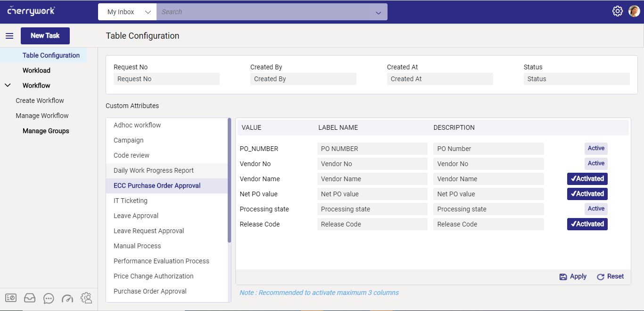Toggle Processing state Active status
The width and height of the screenshot is (644, 311).
pos(596,209)
